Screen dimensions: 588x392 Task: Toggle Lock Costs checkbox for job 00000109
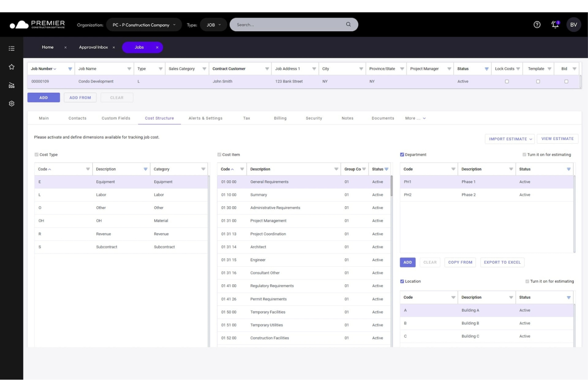(x=507, y=81)
